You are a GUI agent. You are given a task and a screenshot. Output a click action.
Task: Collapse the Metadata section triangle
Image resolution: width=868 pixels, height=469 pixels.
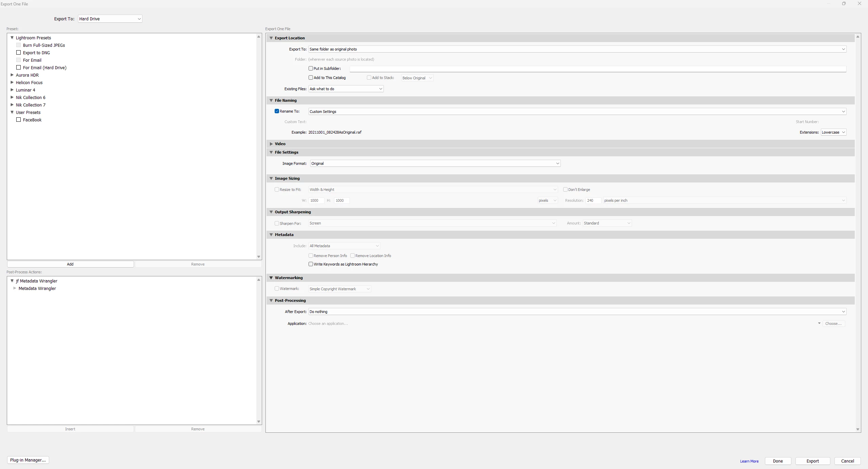271,235
